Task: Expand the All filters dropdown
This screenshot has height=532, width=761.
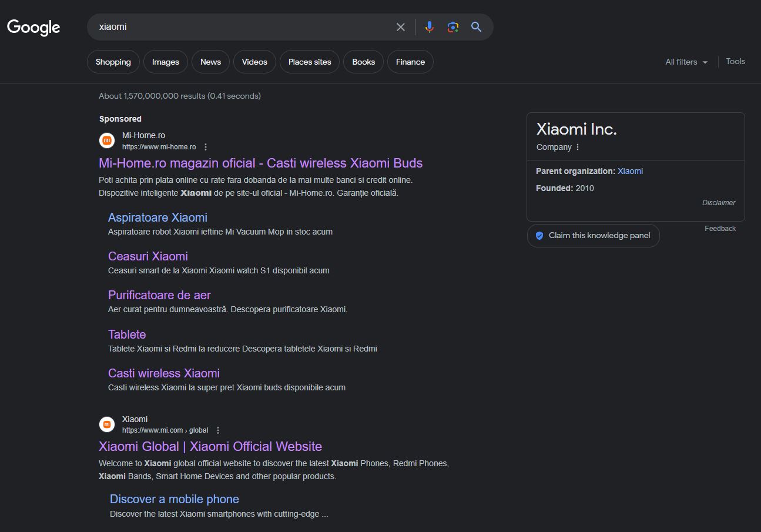Action: click(686, 62)
